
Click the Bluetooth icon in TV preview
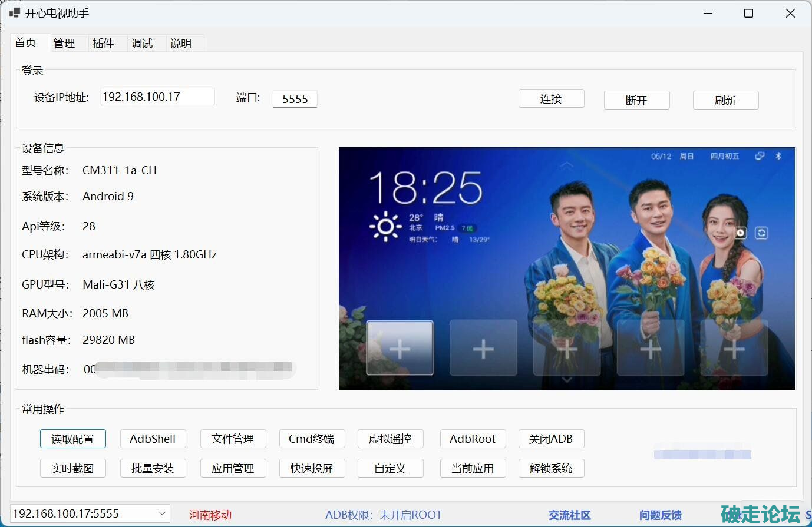coord(778,156)
